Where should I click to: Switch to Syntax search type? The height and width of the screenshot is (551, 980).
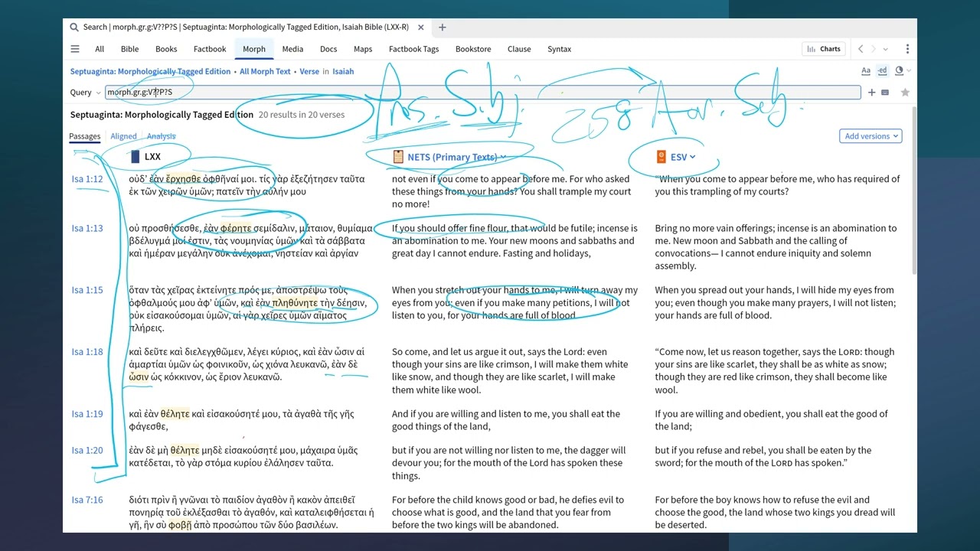pos(559,49)
